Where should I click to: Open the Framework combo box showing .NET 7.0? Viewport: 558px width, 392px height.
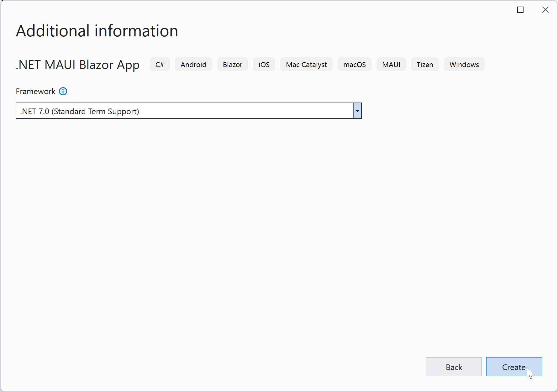tap(184, 111)
